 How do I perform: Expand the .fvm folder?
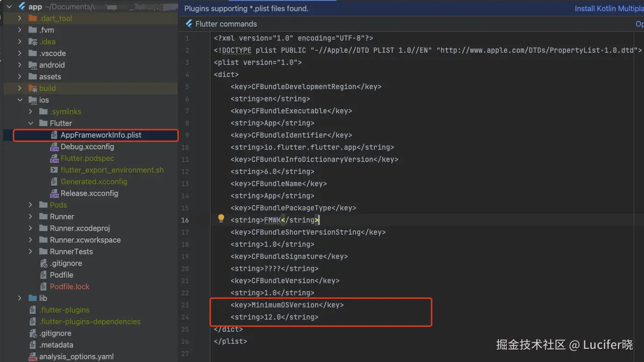coord(20,30)
